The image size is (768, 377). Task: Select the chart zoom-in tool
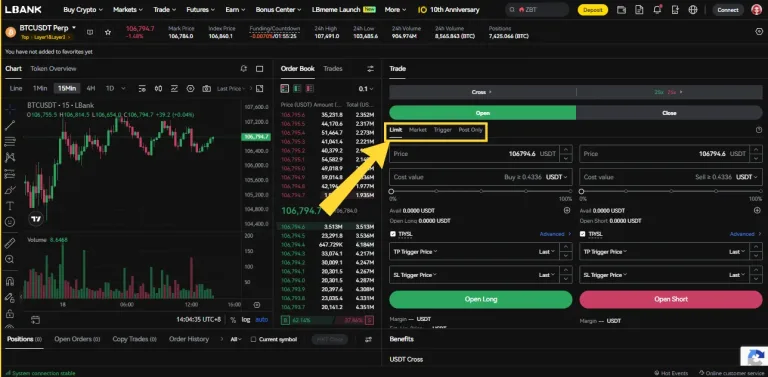click(x=10, y=259)
